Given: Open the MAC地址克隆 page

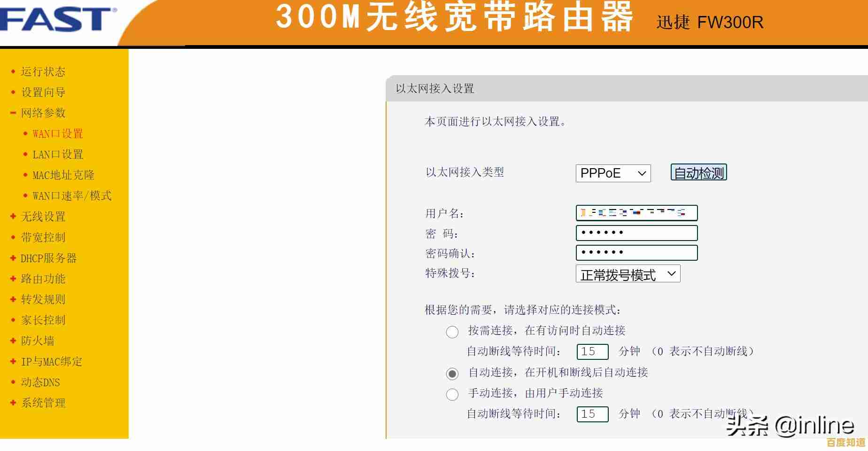Looking at the screenshot, I should pos(62,175).
